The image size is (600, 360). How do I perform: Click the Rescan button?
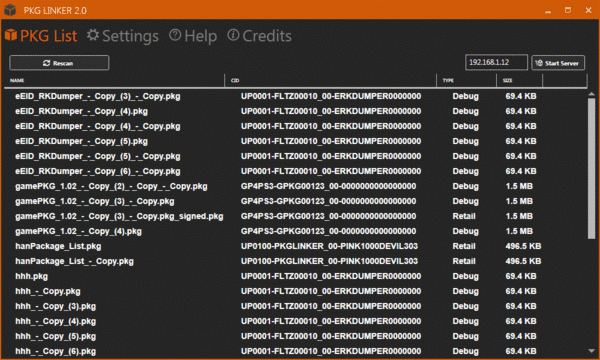pos(59,63)
